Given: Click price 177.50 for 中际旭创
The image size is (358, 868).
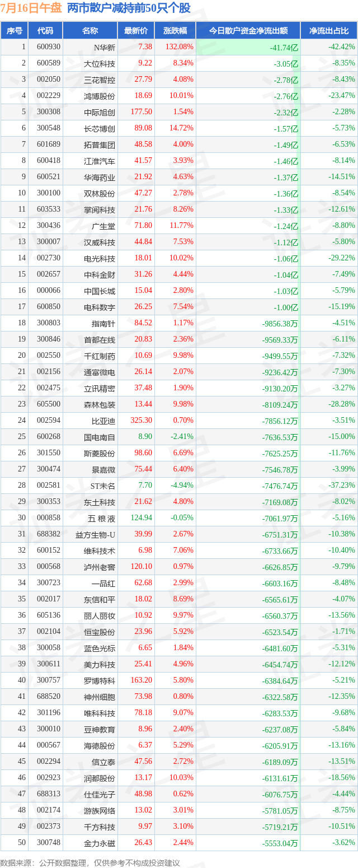Looking at the screenshot, I should (140, 112).
